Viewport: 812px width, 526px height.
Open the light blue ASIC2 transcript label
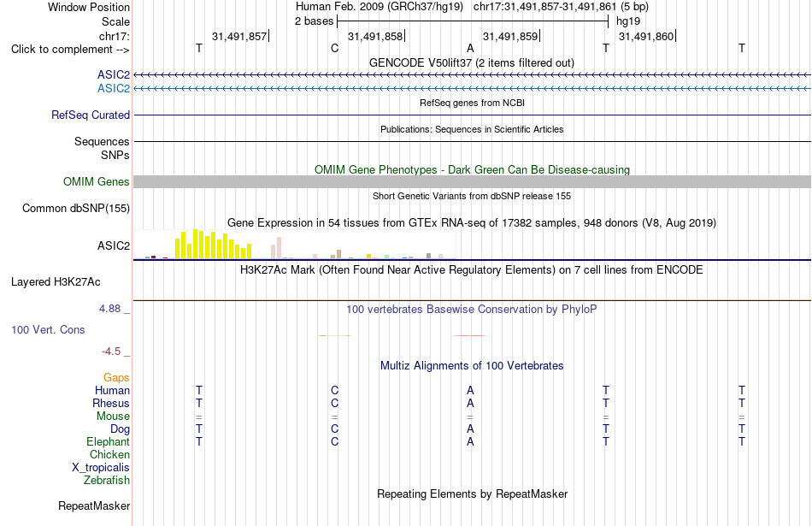[x=114, y=89]
